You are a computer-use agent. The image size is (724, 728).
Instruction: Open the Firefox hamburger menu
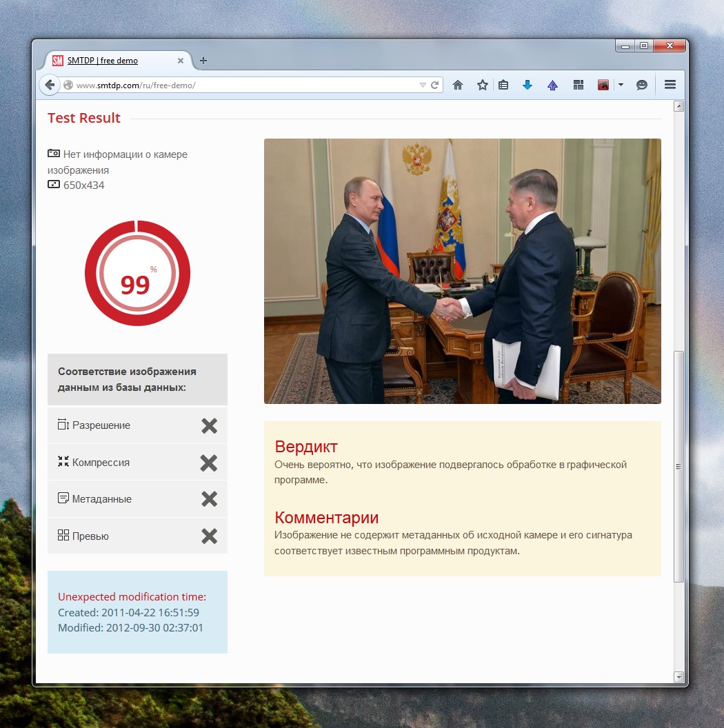[670, 84]
